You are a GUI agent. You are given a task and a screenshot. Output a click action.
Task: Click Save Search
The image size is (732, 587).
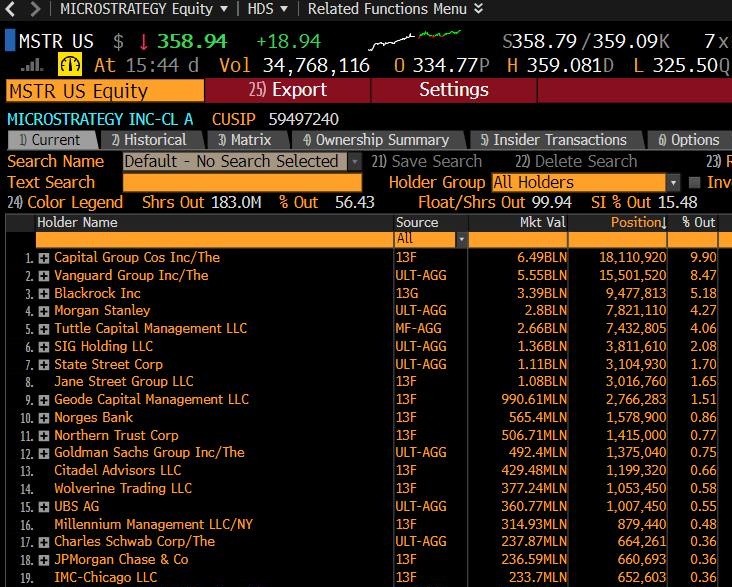427,162
